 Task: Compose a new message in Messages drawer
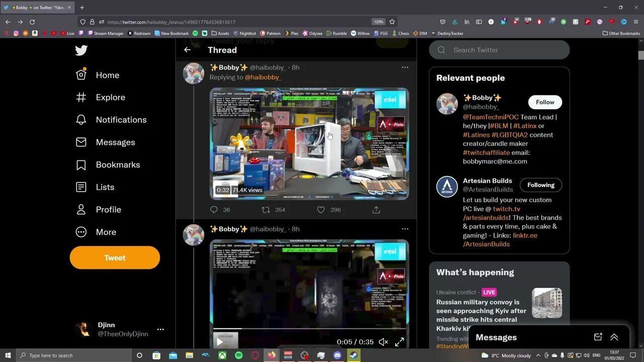(x=598, y=337)
